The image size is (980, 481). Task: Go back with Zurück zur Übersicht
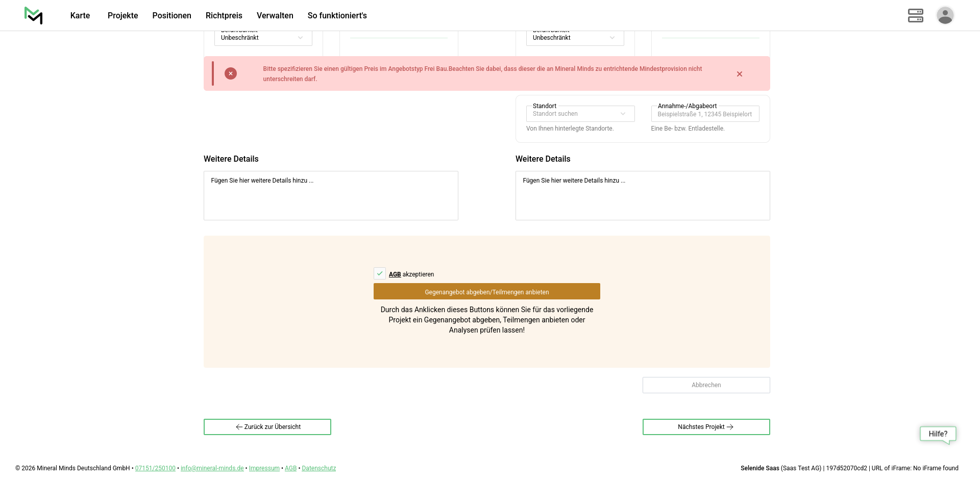point(267,427)
